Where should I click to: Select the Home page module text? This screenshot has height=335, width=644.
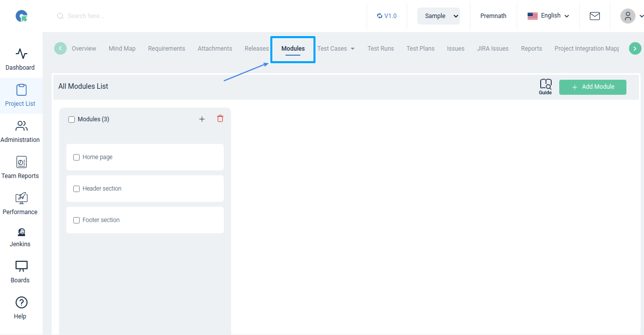click(97, 157)
